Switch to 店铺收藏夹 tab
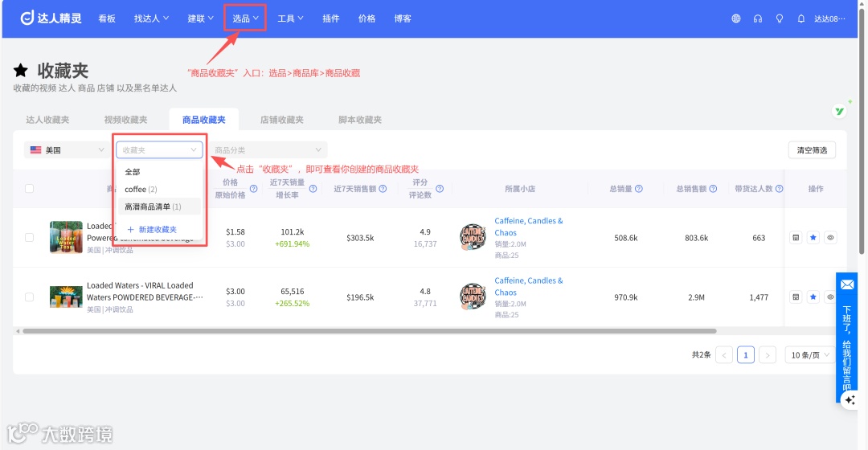 [282, 120]
